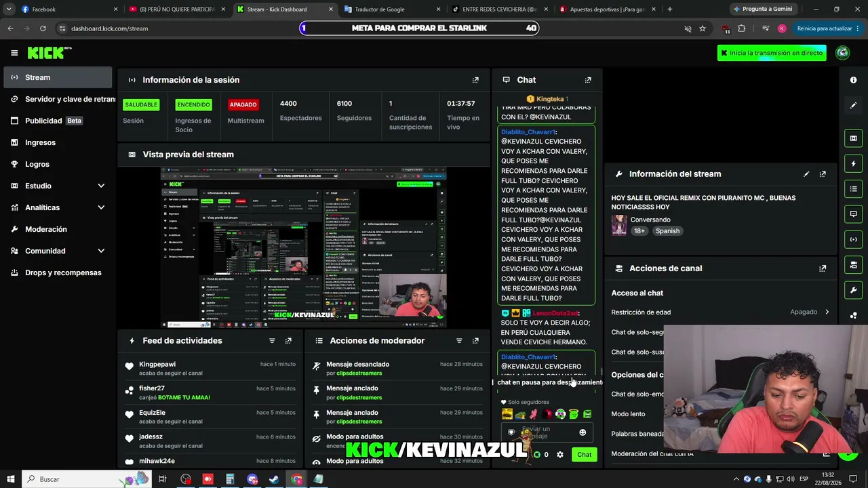
Task: Click LenonDota2xd username in chat
Action: pyautogui.click(x=555, y=313)
